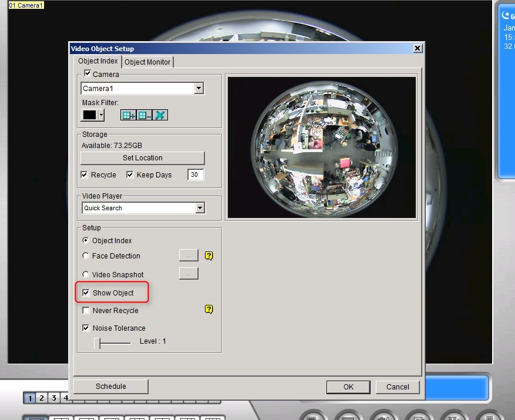515x420 pixels.
Task: Click the fisheye camera preview image
Action: click(322, 147)
